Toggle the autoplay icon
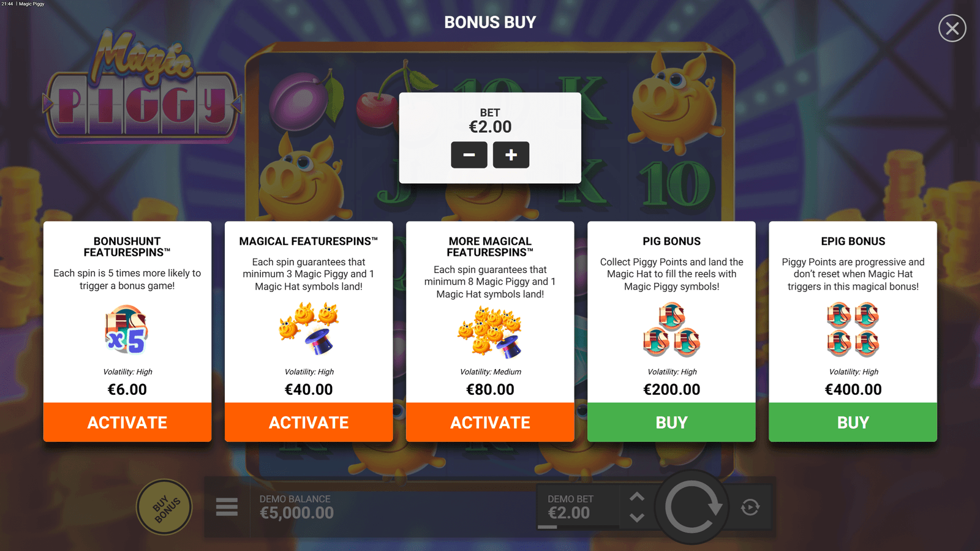This screenshot has height=551, width=980. click(x=750, y=507)
